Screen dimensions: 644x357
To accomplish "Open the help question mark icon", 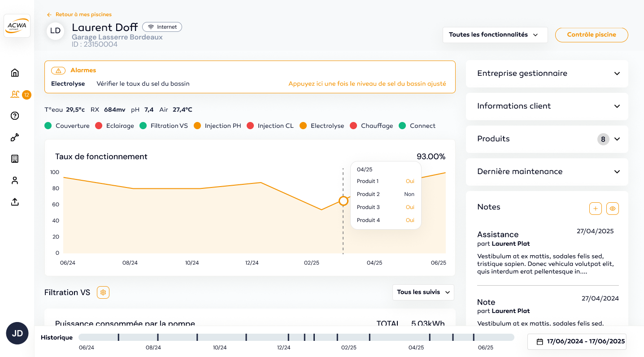I will pyautogui.click(x=15, y=116).
